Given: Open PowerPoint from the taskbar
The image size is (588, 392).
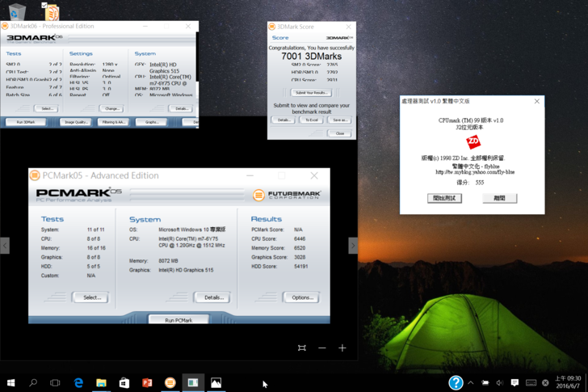Looking at the screenshot, I should tap(147, 382).
